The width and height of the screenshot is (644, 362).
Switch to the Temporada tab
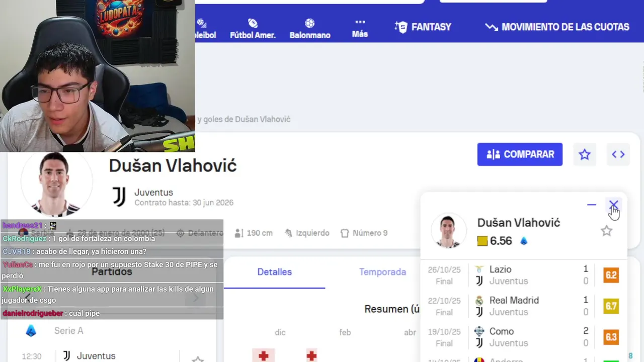[382, 272]
